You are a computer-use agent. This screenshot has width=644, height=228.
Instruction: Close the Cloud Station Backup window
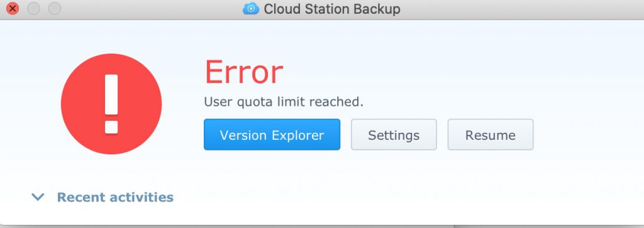point(13,8)
